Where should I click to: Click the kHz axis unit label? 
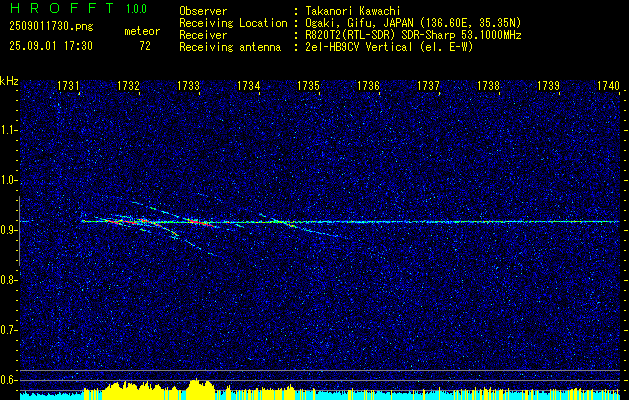click(9, 82)
